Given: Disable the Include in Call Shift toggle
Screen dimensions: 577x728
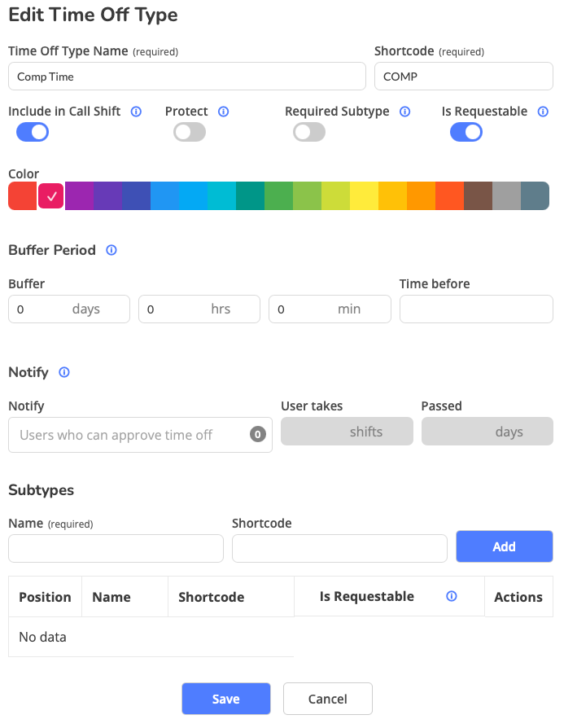Looking at the screenshot, I should click(x=33, y=132).
